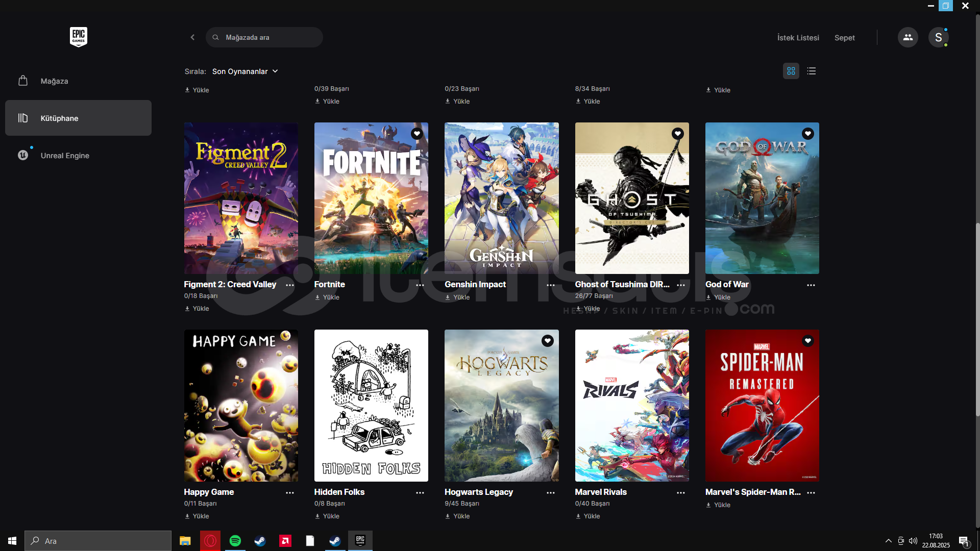Viewport: 980px width, 551px height.
Task: Open the three-dot menu for Ghost of Tsushima
Action: 681,285
